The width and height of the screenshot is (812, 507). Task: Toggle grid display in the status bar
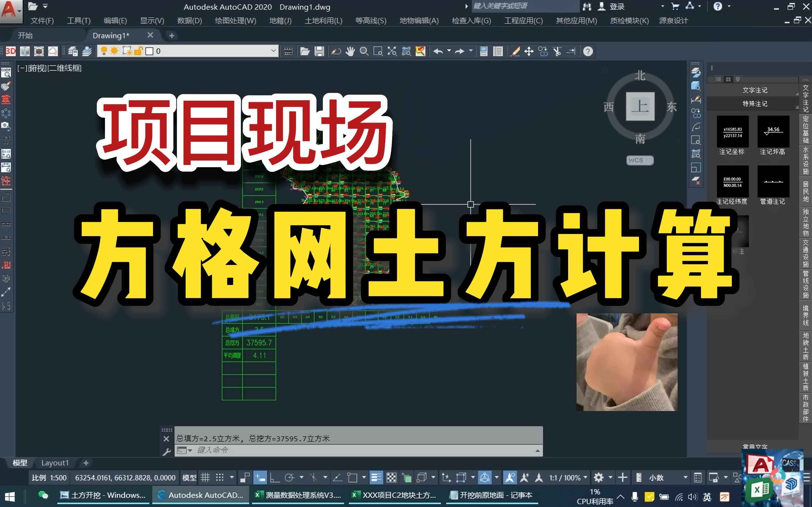coord(205,477)
